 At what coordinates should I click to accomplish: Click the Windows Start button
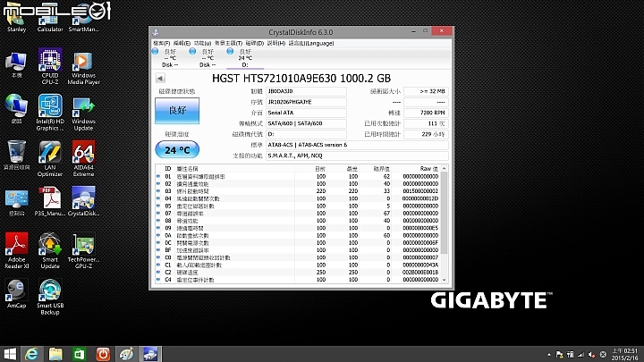point(10,354)
